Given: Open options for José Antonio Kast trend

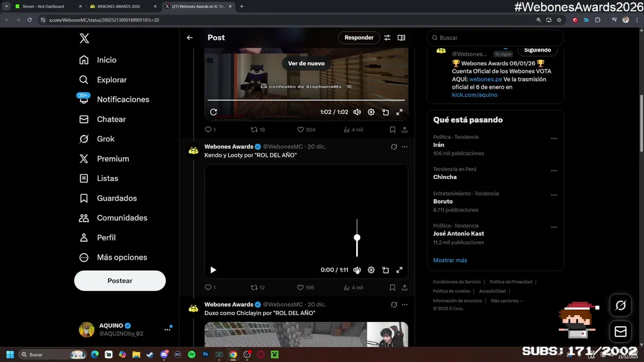Looking at the screenshot, I should 554,227.
